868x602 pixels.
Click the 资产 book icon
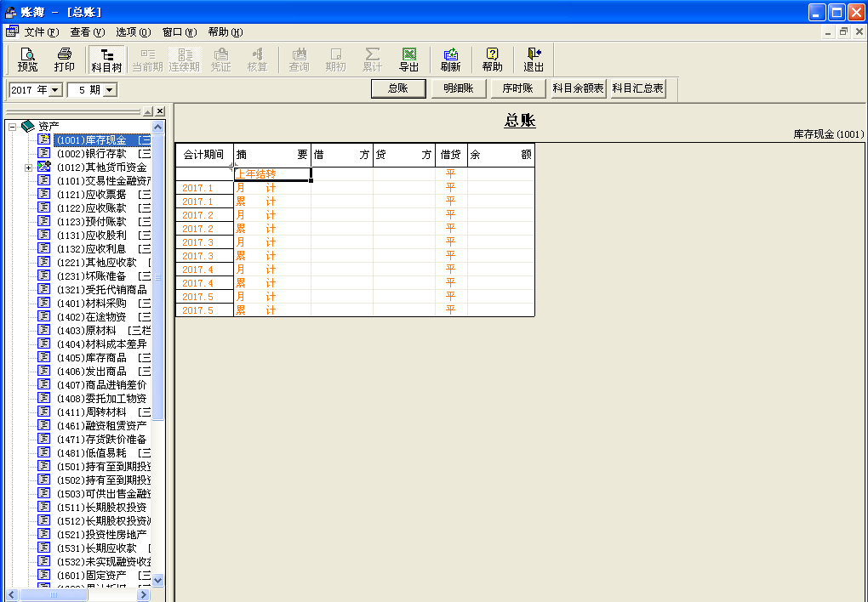(x=28, y=126)
